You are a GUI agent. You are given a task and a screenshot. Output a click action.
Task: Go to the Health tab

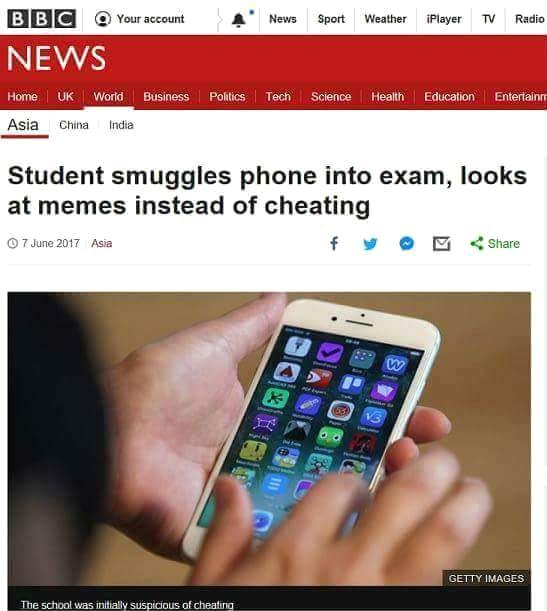tap(388, 96)
